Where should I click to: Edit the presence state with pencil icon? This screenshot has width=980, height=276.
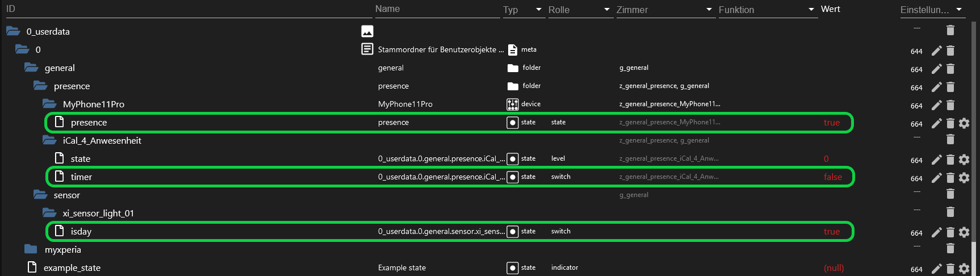click(x=937, y=123)
